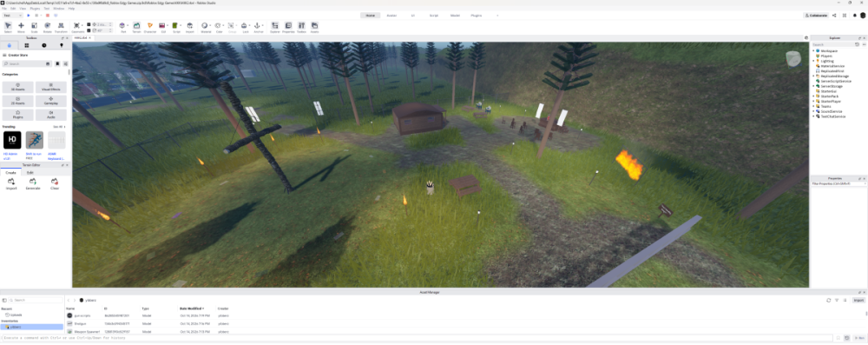Screen dimensions: 868x345
Task: Open the 3D Assets category
Action: [x=17, y=87]
